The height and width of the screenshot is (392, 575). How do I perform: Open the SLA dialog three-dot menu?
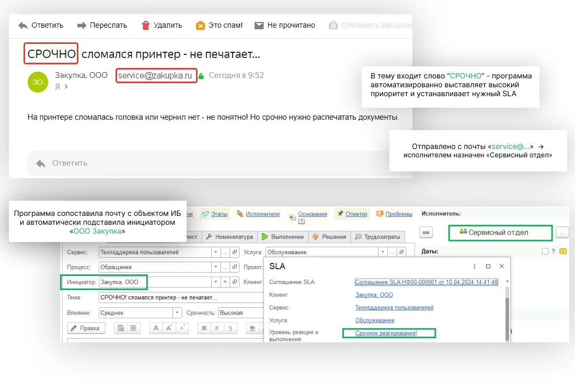pyautogui.click(x=475, y=266)
